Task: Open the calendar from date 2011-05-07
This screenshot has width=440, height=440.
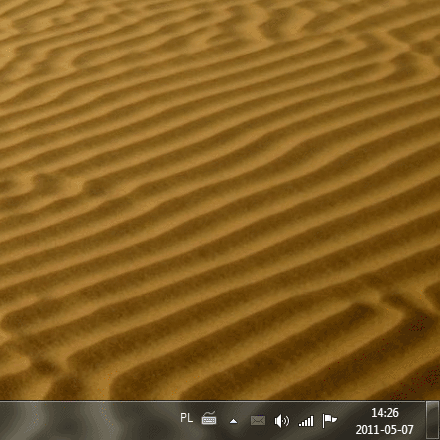Action: coord(385,429)
